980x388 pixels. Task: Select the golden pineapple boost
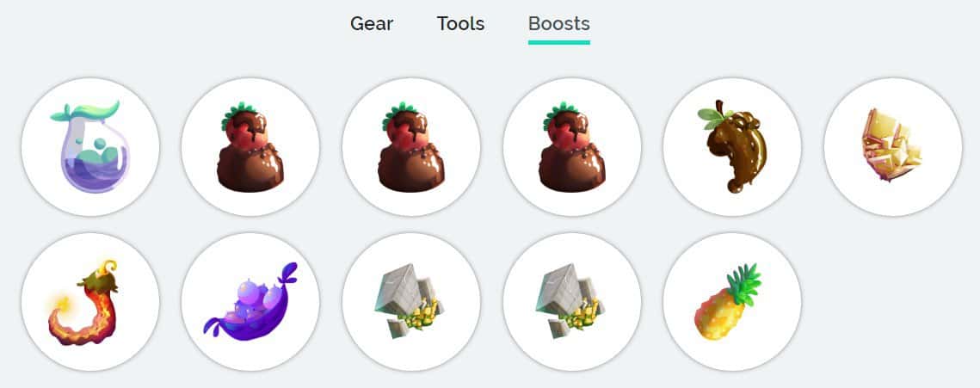pyautogui.click(x=732, y=302)
